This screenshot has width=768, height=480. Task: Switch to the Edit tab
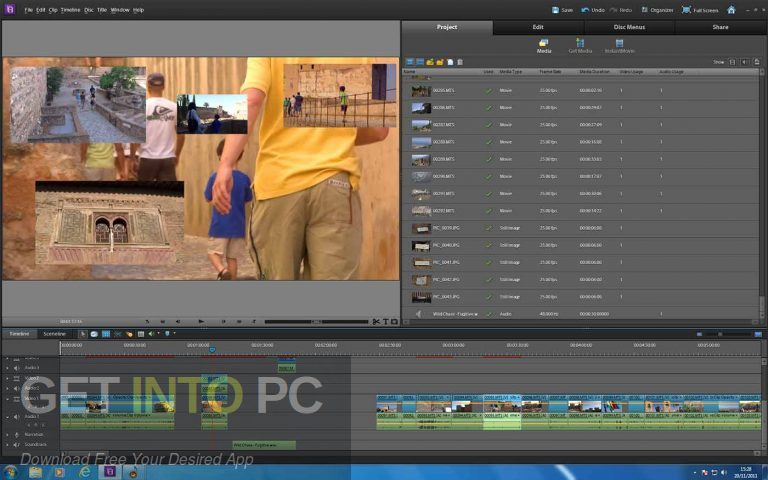(538, 27)
